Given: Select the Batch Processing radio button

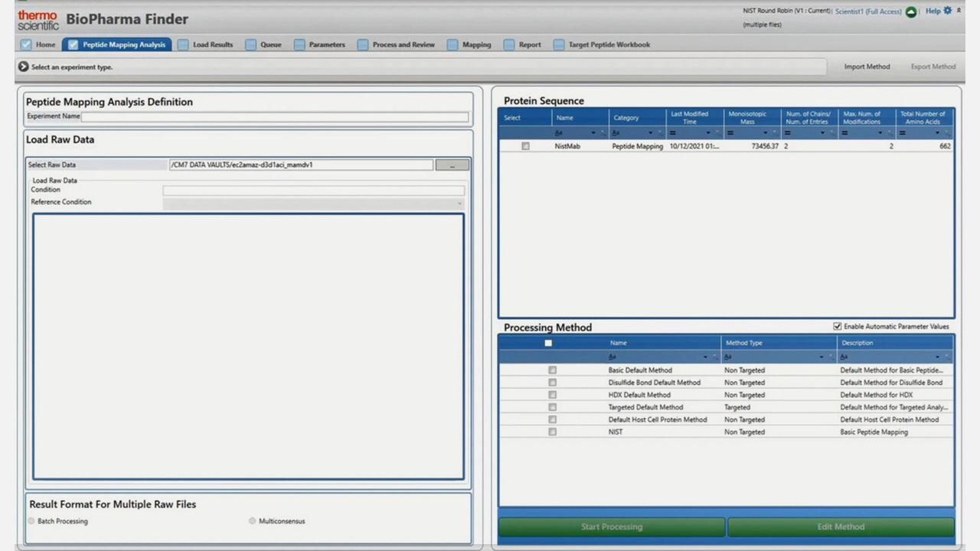Looking at the screenshot, I should 31,521.
